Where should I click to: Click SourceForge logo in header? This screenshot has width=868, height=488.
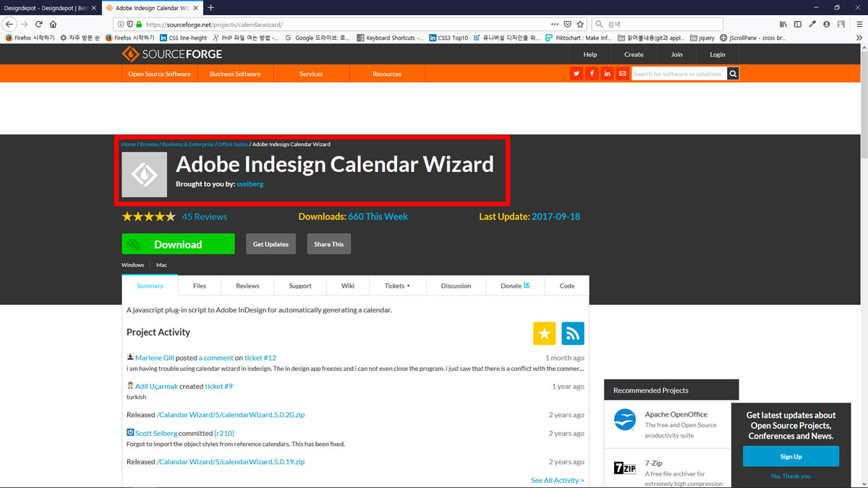(172, 54)
